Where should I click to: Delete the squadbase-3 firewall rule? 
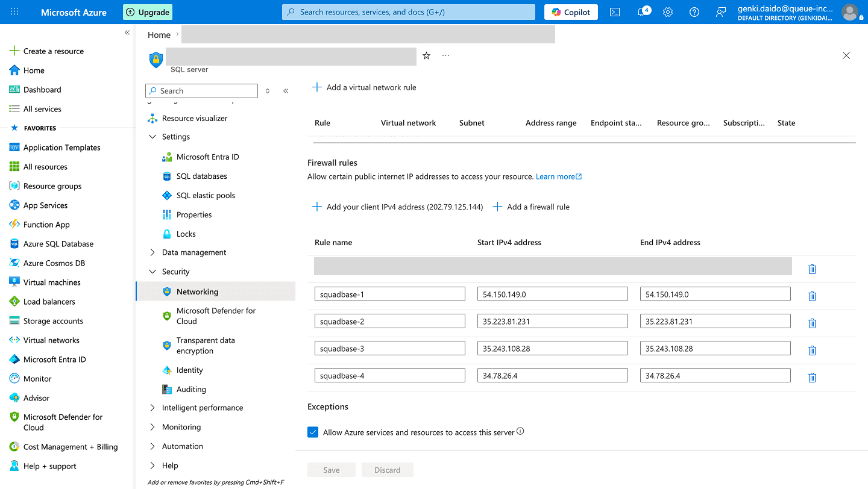point(812,350)
